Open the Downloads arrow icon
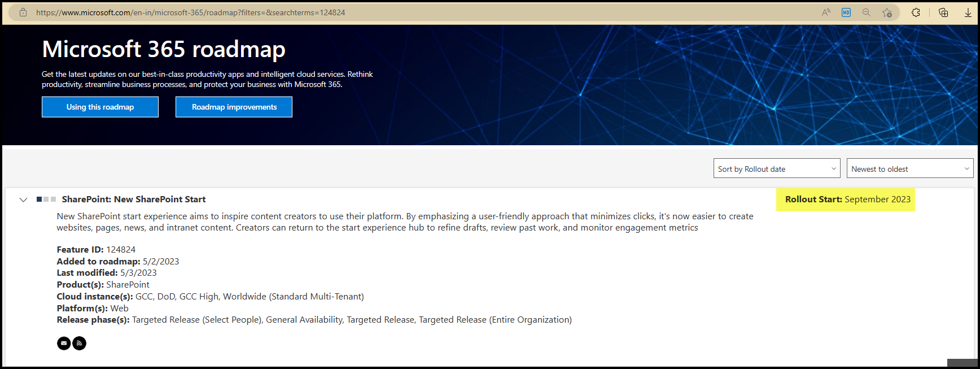The height and width of the screenshot is (369, 980). tap(968, 12)
